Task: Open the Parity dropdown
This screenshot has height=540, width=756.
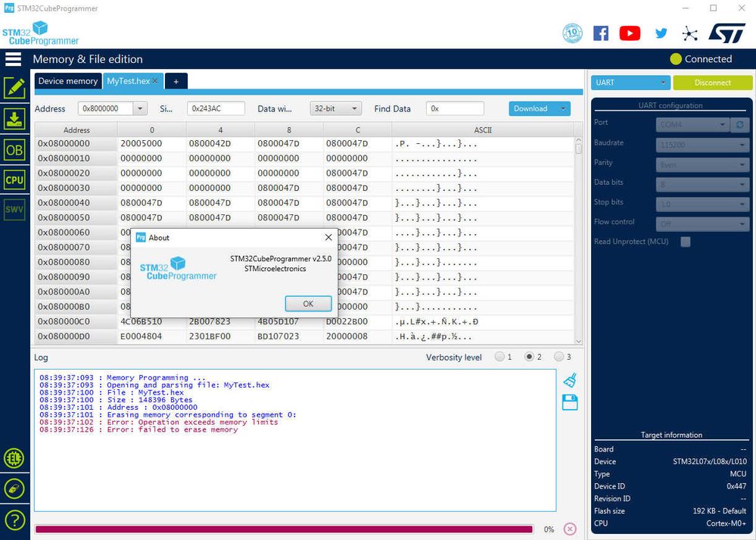Action: point(702,165)
